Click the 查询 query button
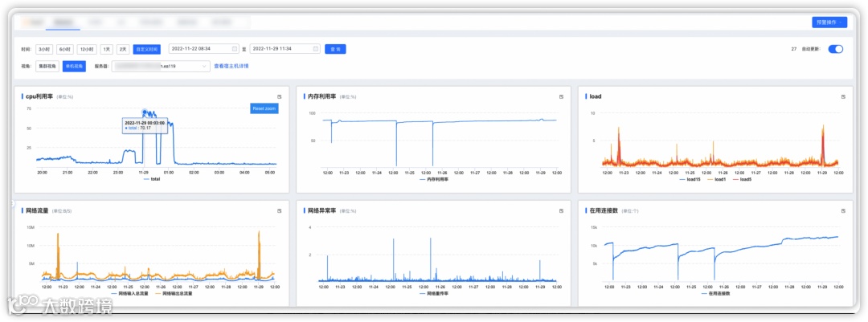Screen dimensions: 868x322 coord(335,49)
